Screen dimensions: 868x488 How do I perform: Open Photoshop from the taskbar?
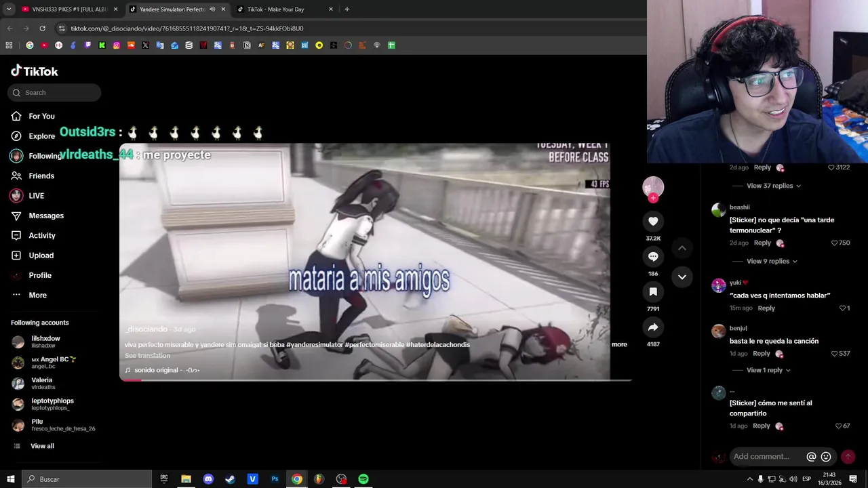(275, 479)
